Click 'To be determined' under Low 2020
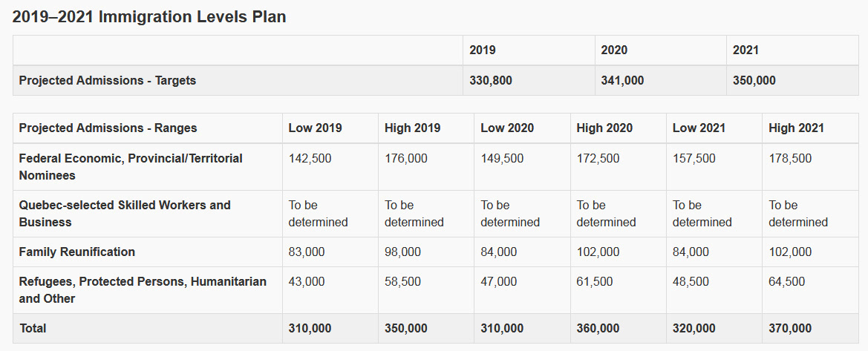868x351 pixels. (x=509, y=214)
